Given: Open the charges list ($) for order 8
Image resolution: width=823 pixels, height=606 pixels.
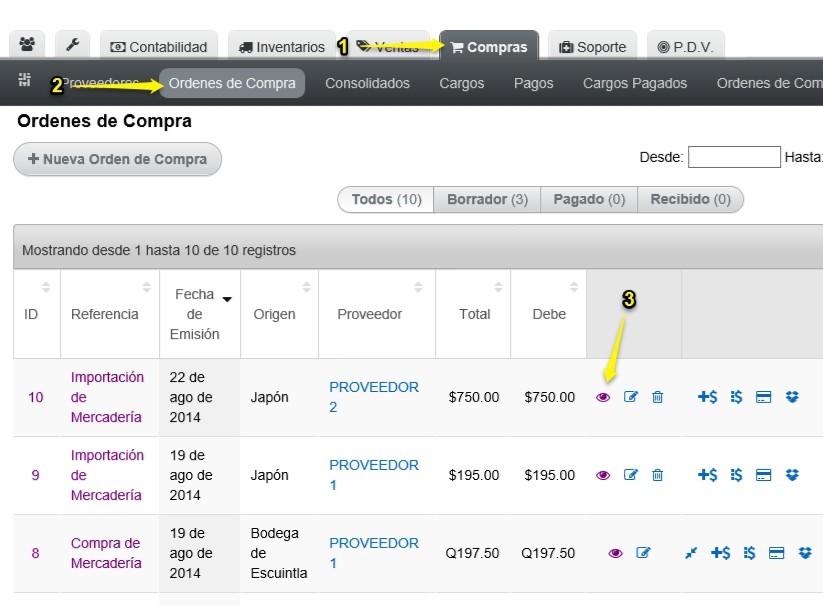Looking at the screenshot, I should [749, 553].
